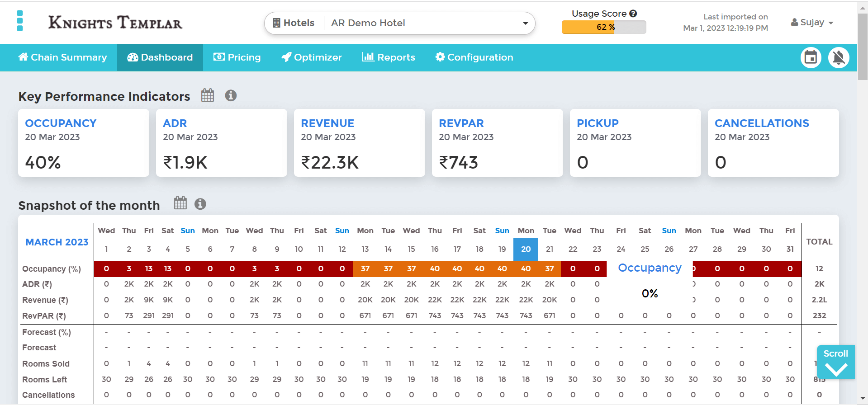Click the RevPAR (₹) row label
Image resolution: width=868 pixels, height=405 pixels.
44,316
